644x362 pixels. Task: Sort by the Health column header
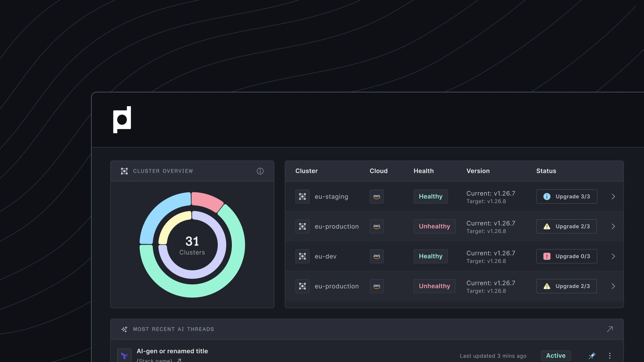coord(424,171)
